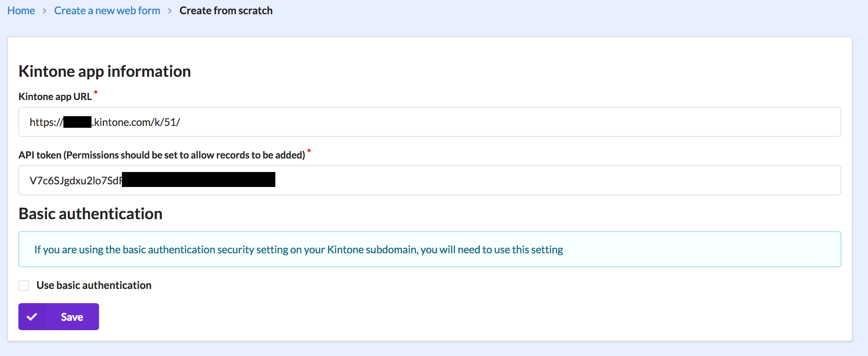The width and height of the screenshot is (868, 356).
Task: Enable the Use basic authentication checkbox
Action: coord(24,286)
